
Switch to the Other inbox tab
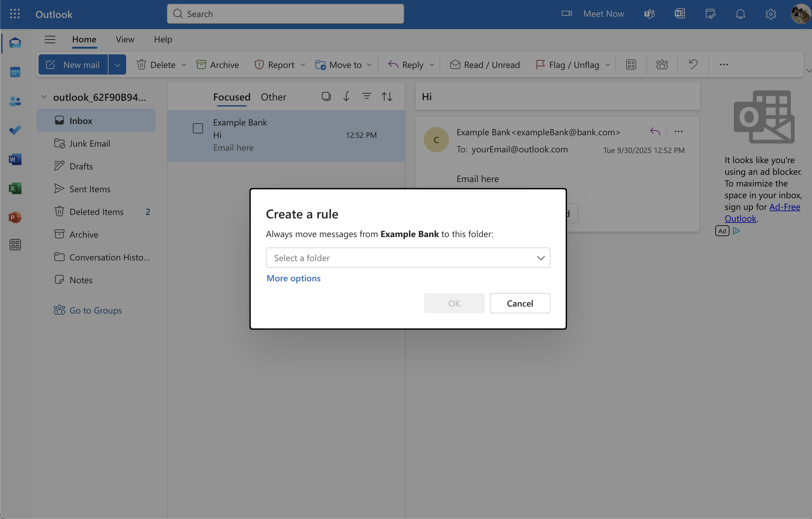pyautogui.click(x=273, y=97)
